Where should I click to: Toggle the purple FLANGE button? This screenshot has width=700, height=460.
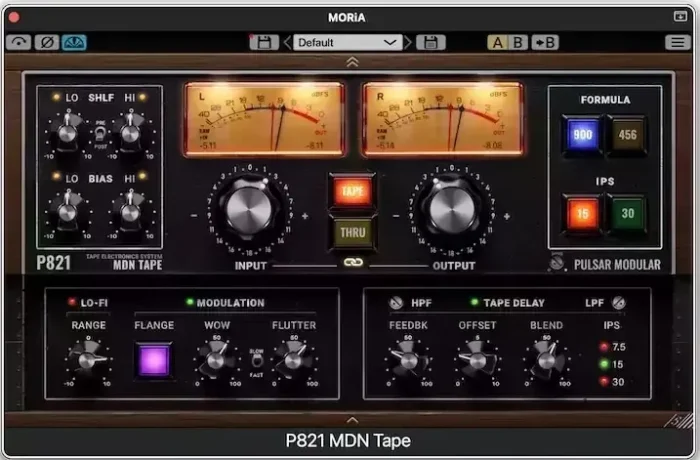153,359
